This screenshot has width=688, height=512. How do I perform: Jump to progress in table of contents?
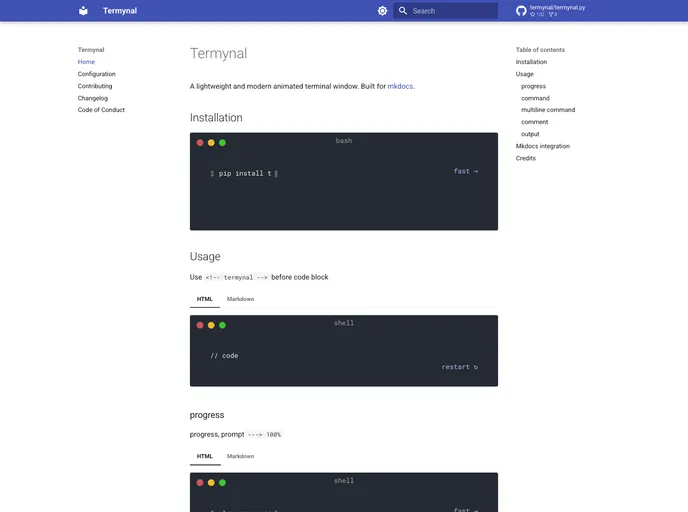pyautogui.click(x=533, y=86)
